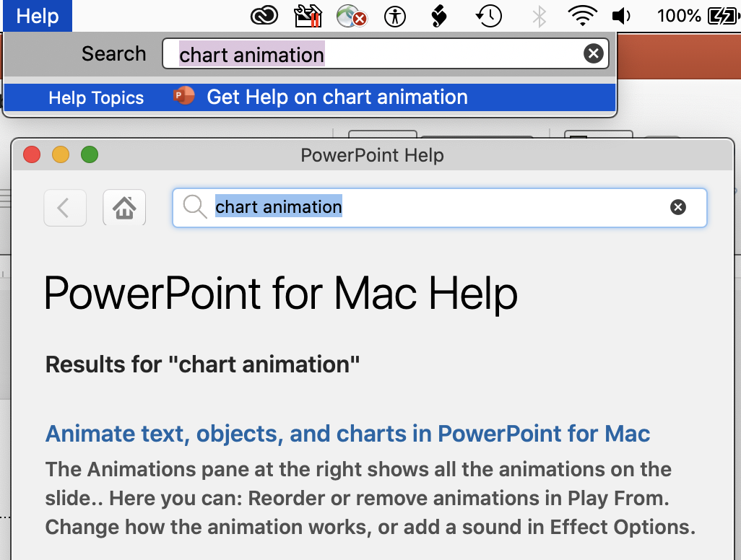The height and width of the screenshot is (560, 741).
Task: Open the Bluetooth status menu
Action: coord(538,16)
